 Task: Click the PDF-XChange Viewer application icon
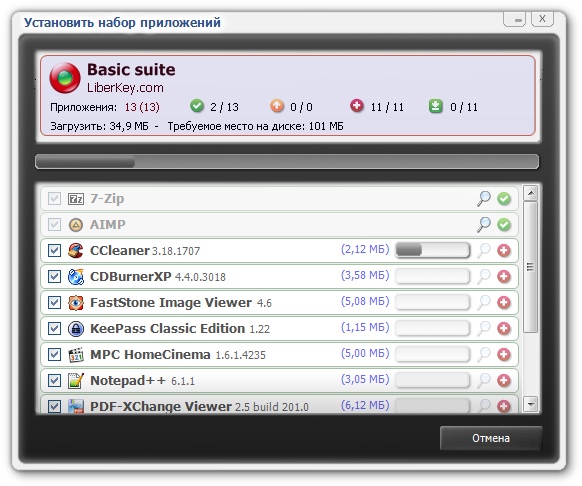(76, 406)
